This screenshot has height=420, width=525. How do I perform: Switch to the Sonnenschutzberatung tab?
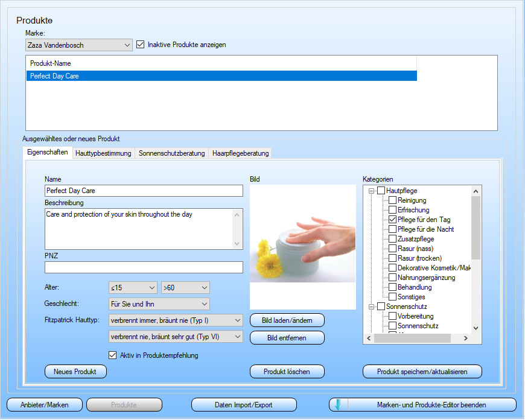pyautogui.click(x=171, y=153)
